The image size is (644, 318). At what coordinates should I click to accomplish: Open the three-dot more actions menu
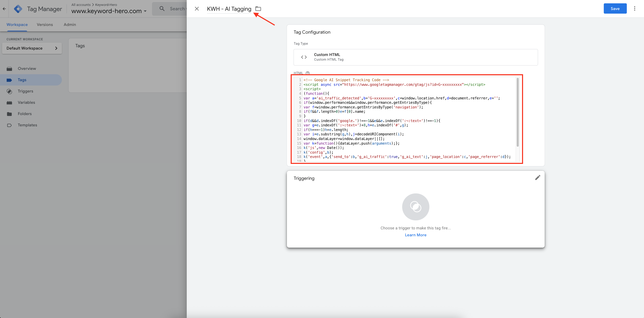(634, 8)
